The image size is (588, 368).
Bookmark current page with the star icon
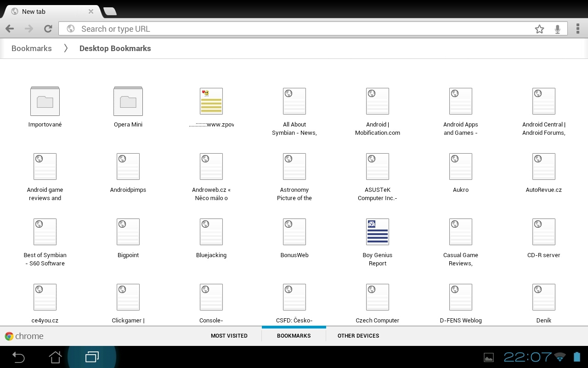[x=539, y=29]
